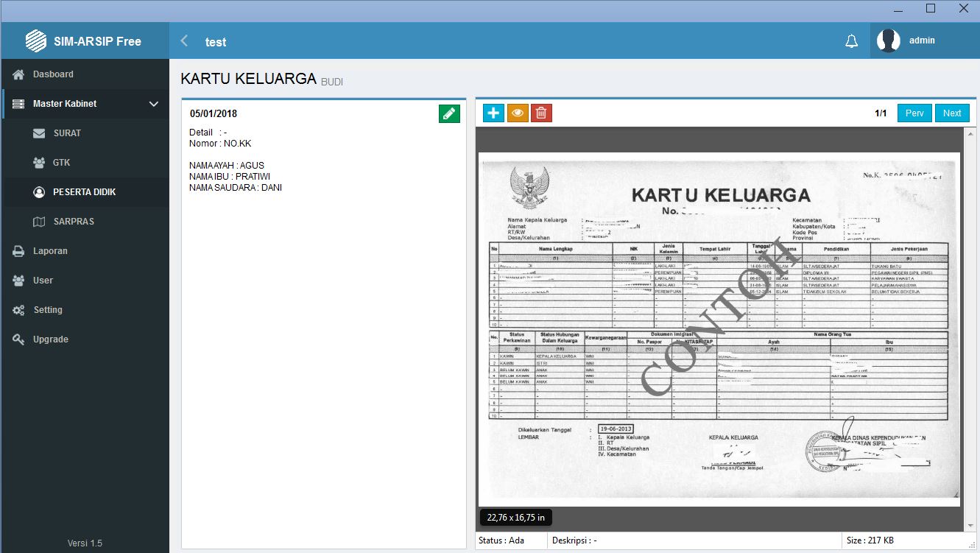
Task: Toggle document preview with the eye icon
Action: (x=518, y=113)
